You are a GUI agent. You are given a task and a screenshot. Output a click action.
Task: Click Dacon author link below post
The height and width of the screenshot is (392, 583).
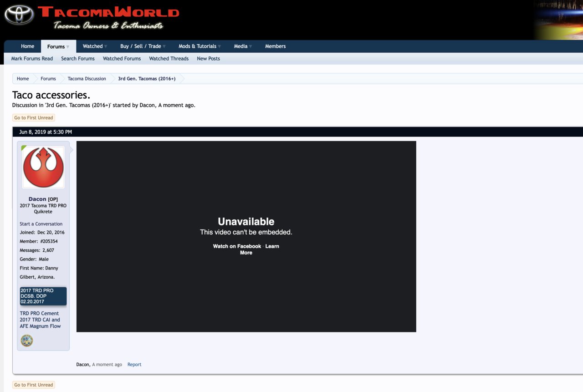pyautogui.click(x=83, y=364)
